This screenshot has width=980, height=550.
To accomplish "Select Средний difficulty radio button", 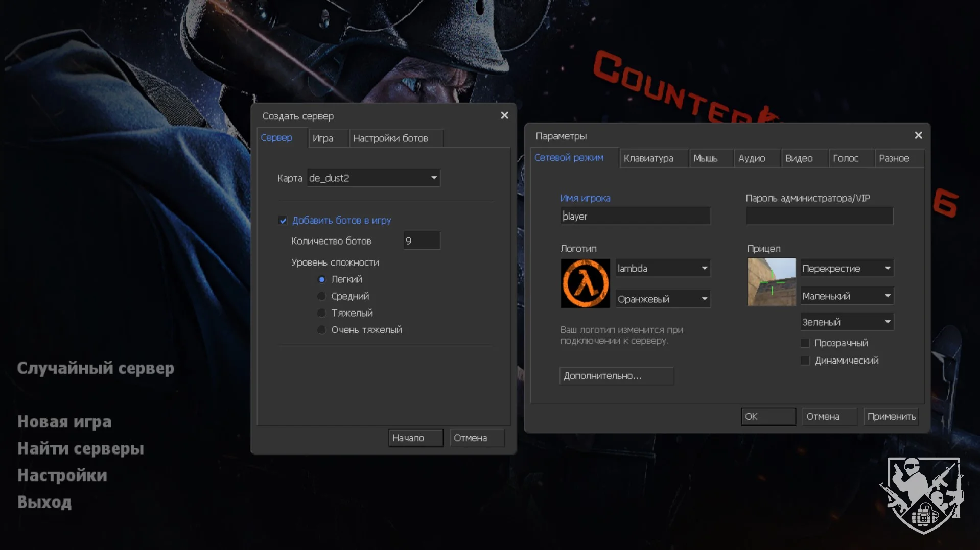I will coord(321,296).
